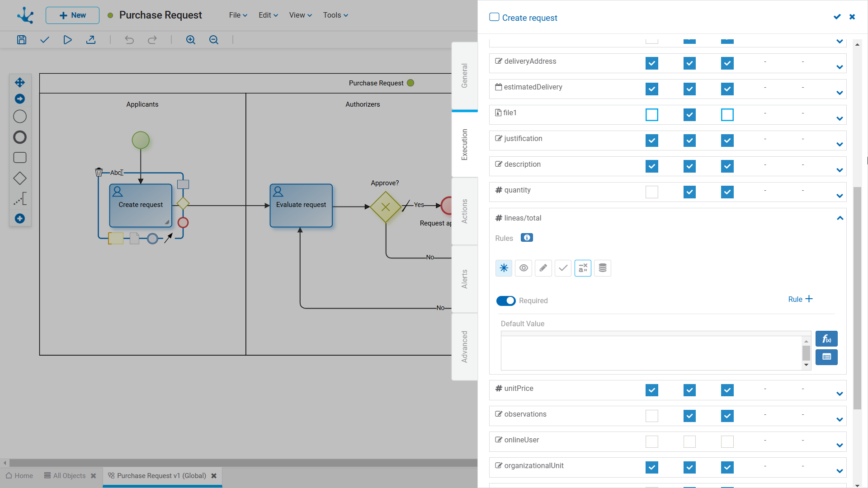Open the Tools menu
Viewport: 868px width, 488px height.
click(x=335, y=15)
